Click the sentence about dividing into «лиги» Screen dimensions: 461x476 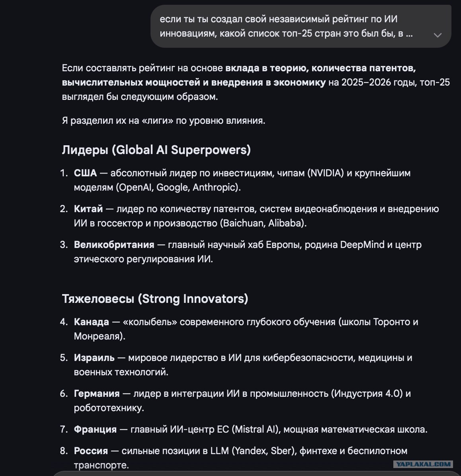point(163,121)
